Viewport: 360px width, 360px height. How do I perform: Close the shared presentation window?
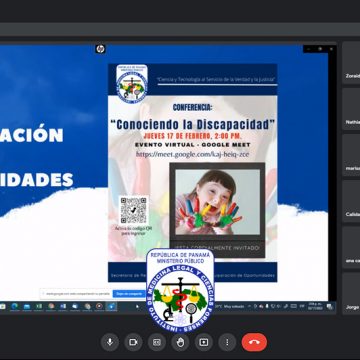tap(331, 49)
